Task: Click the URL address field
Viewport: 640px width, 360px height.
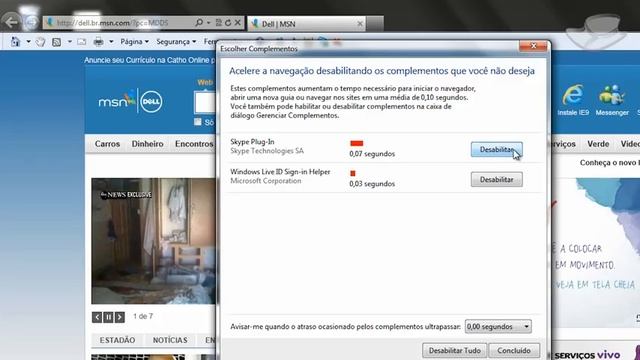Action: (118, 23)
